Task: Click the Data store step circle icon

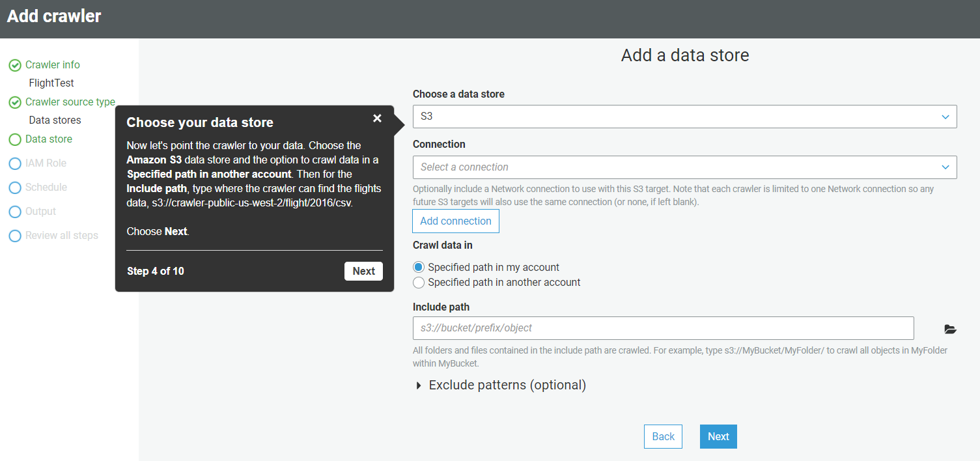Action: [14, 139]
